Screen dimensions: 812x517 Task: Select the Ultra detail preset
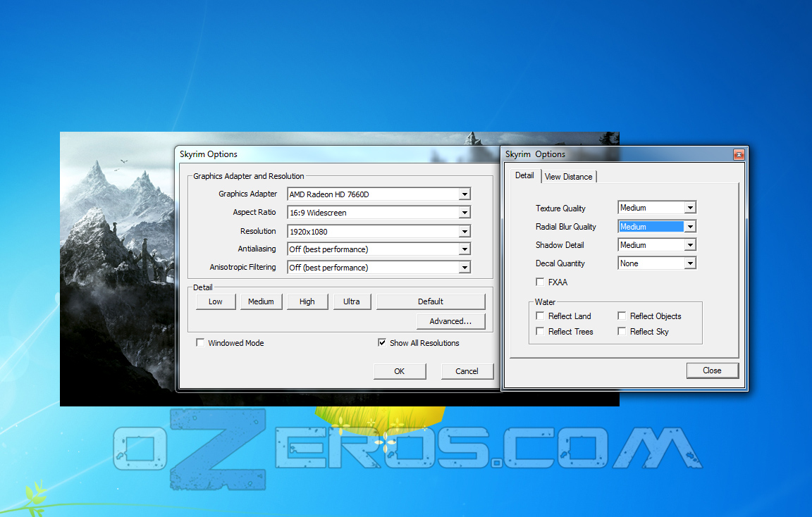[x=351, y=301]
